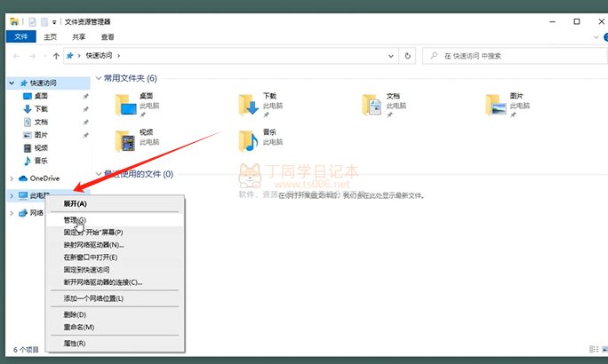Maximize the 文件资源管理器 window
This screenshot has height=364, width=608.
tap(577, 21)
